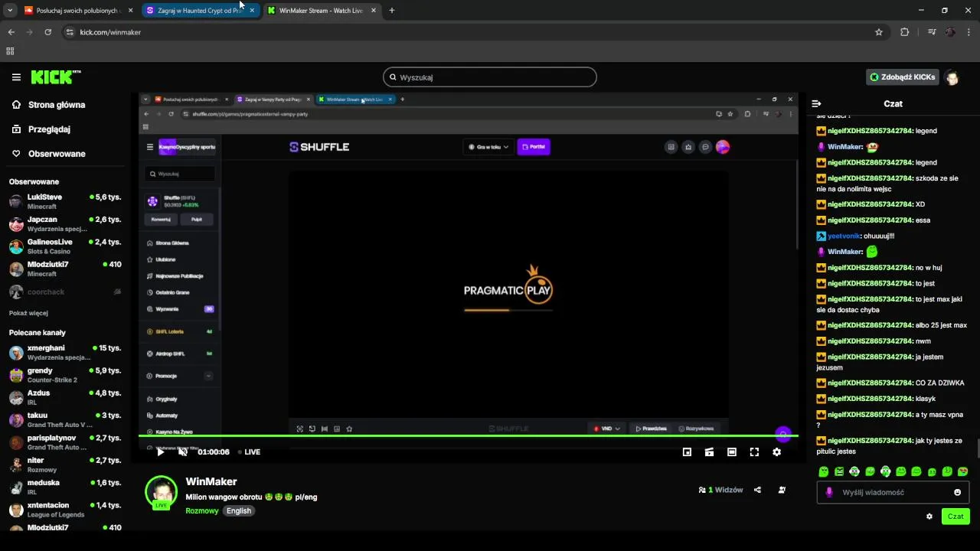Viewport: 980px width, 551px height.
Task: Open Chrome media controls icon
Action: (932, 32)
